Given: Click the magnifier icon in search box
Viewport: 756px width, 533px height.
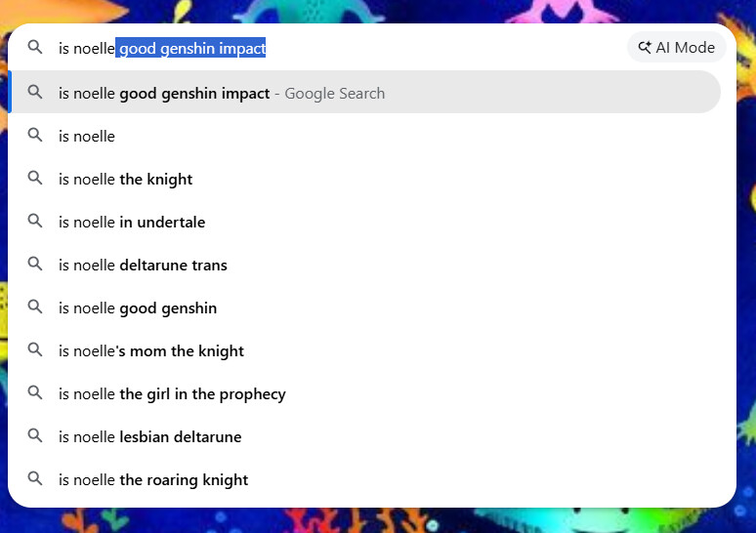Looking at the screenshot, I should (x=35, y=47).
